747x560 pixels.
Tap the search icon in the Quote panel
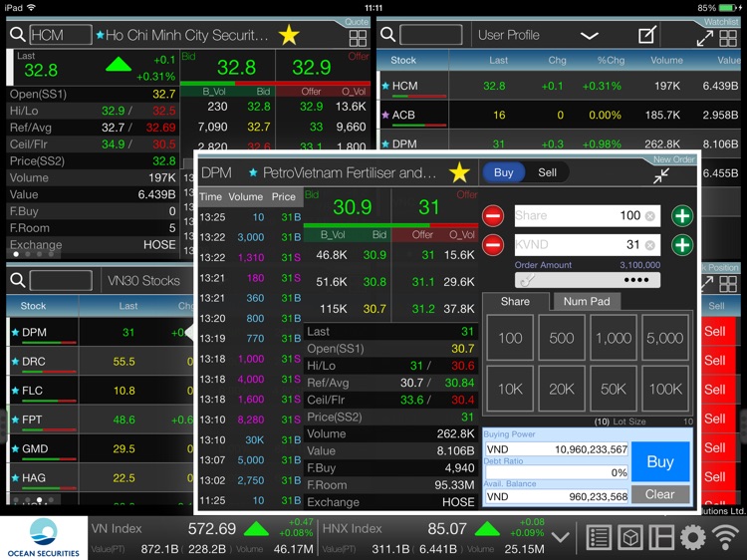coord(18,34)
